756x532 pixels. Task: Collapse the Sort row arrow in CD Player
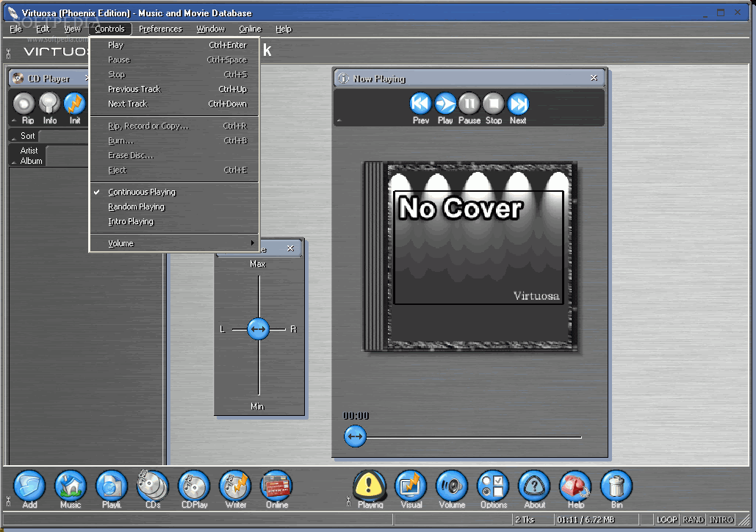click(13, 139)
